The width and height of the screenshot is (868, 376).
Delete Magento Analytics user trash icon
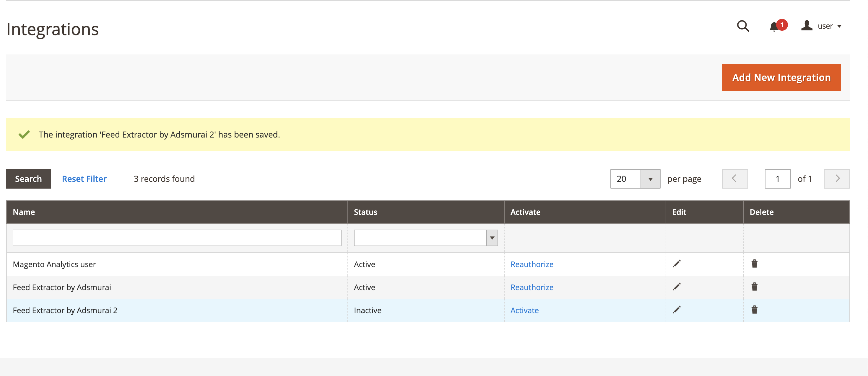click(x=755, y=264)
